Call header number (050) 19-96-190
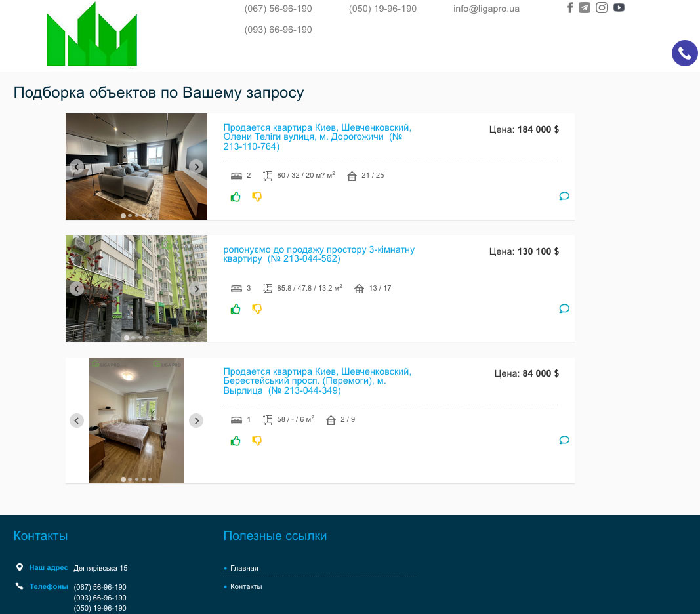The width and height of the screenshot is (700, 614). click(x=382, y=9)
